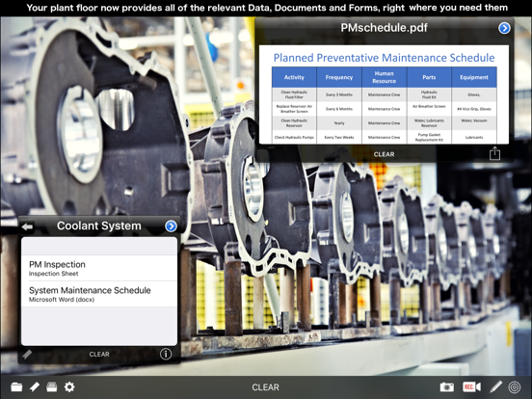
Task: Select the Check Hydraulic Pumps row cell
Action: 294,137
